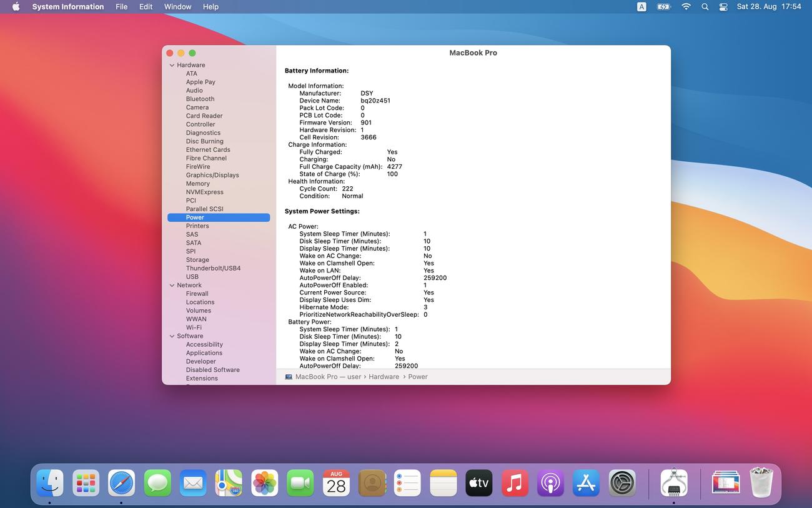Screen dimensions: 812x508
Task: Select NVMExpress in the sidebar
Action: [204, 192]
